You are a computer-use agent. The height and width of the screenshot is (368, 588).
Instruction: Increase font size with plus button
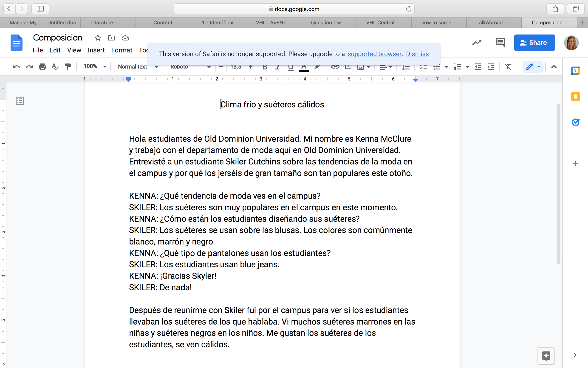[251, 67]
